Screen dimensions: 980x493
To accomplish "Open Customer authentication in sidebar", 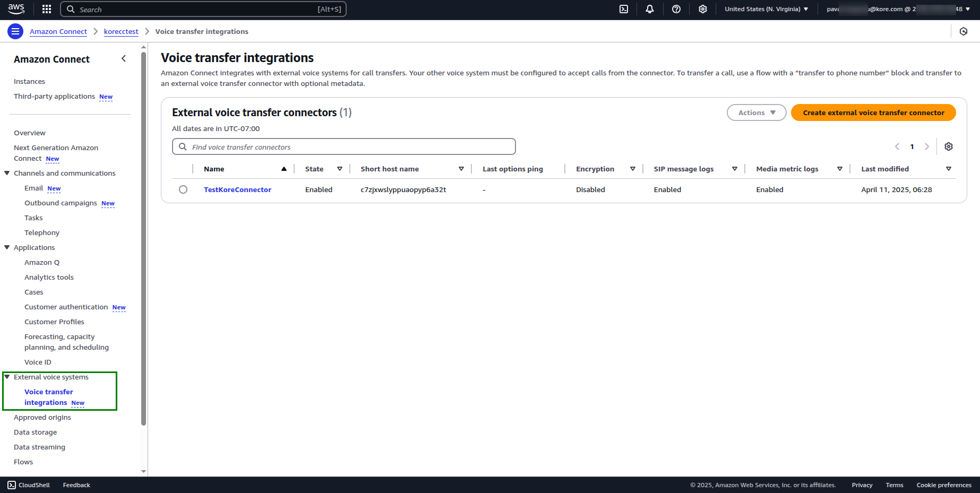I will click(66, 307).
